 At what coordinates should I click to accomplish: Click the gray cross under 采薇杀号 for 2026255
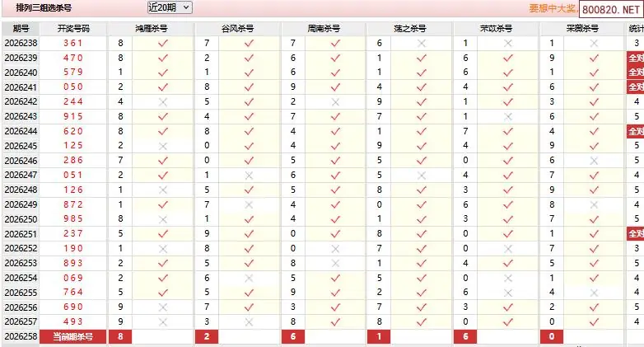click(594, 293)
